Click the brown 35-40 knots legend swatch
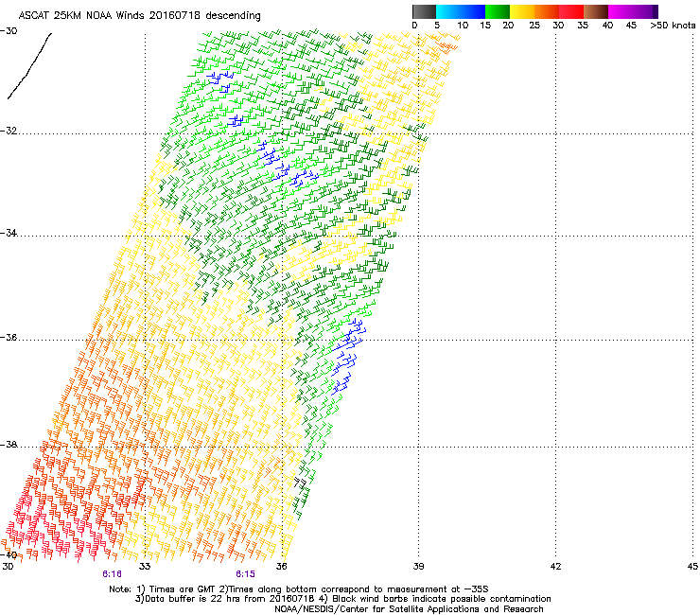This screenshot has height=615, width=700. 596,11
